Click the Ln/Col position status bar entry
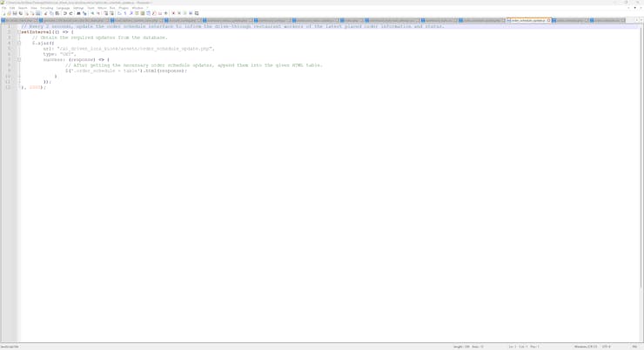 click(x=524, y=347)
